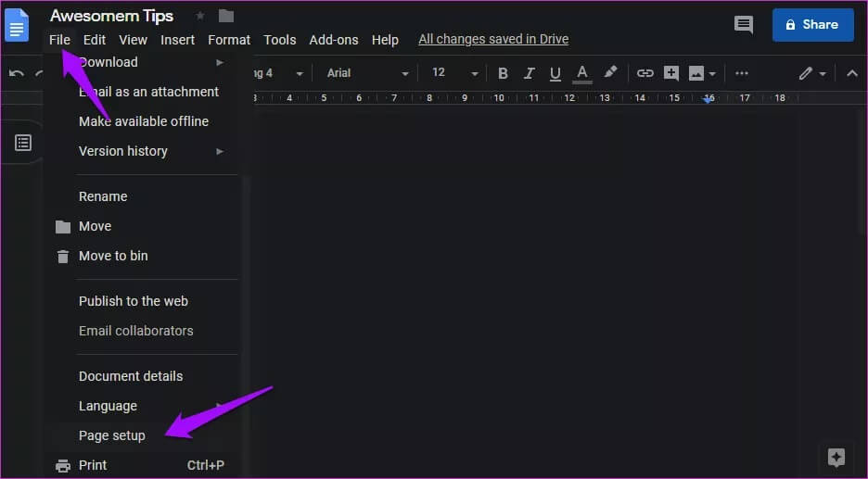This screenshot has height=479, width=868.
Task: Open the Insert menu
Action: point(177,40)
